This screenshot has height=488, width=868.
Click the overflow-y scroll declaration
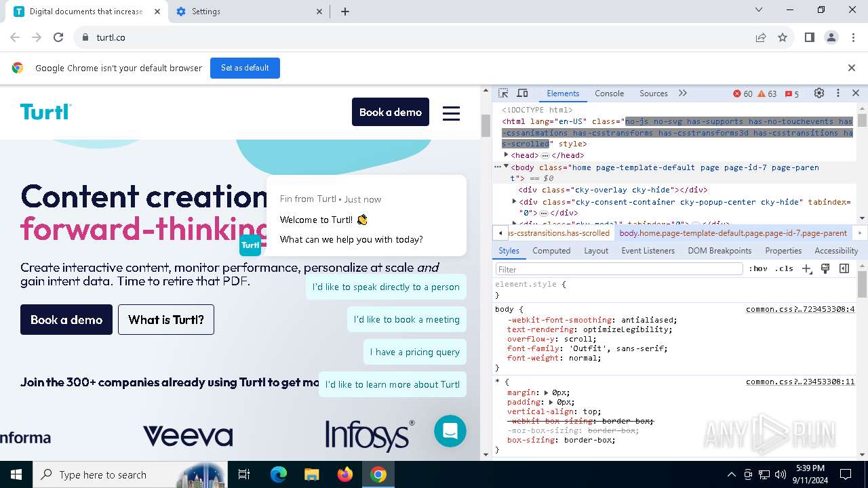[552, 339]
